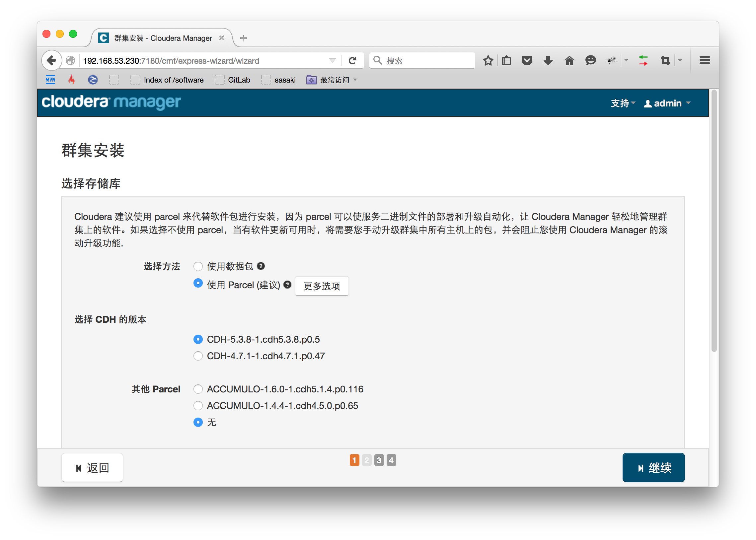This screenshot has width=756, height=540.
Task: Click the 更多选项 button
Action: 322,286
